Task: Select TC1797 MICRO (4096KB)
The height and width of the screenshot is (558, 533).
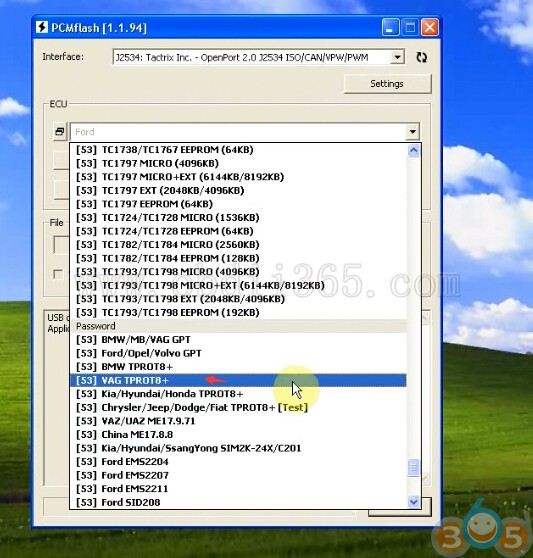Action: pos(238,163)
